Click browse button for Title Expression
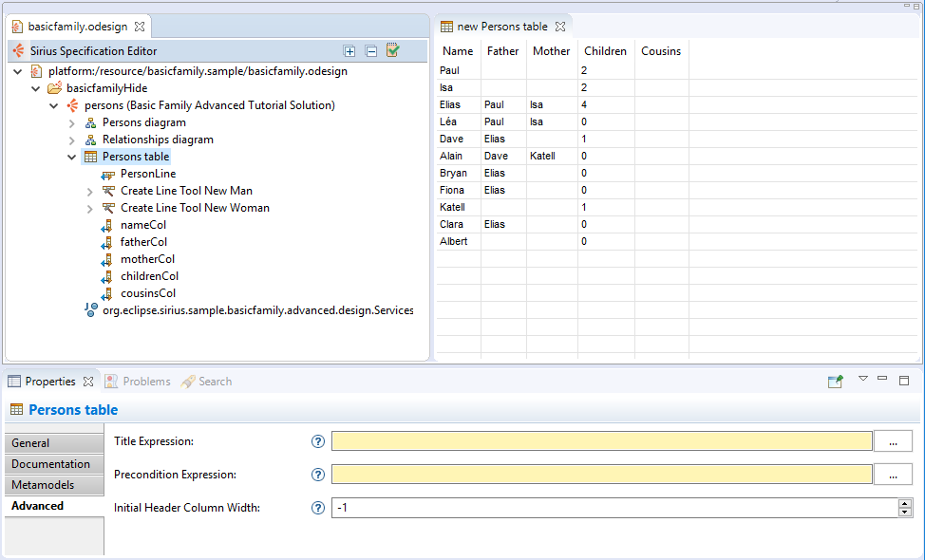This screenshot has width=925, height=560. [893, 441]
